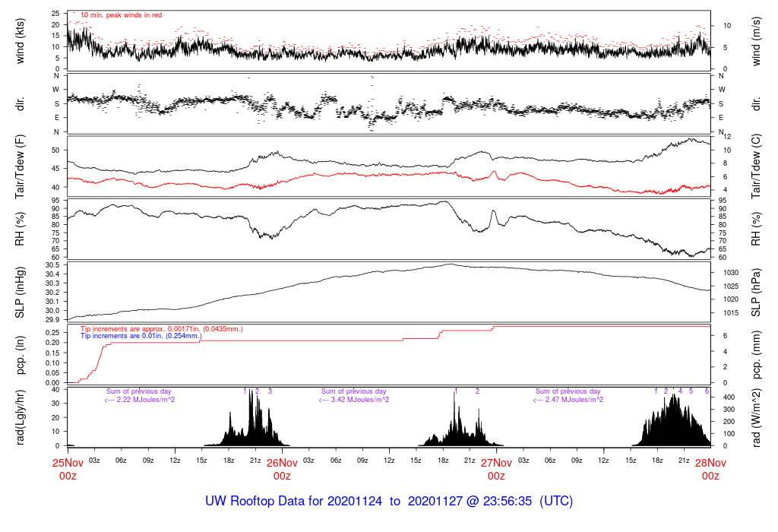Click the '29.9' tick on the SLP axis

click(x=52, y=320)
